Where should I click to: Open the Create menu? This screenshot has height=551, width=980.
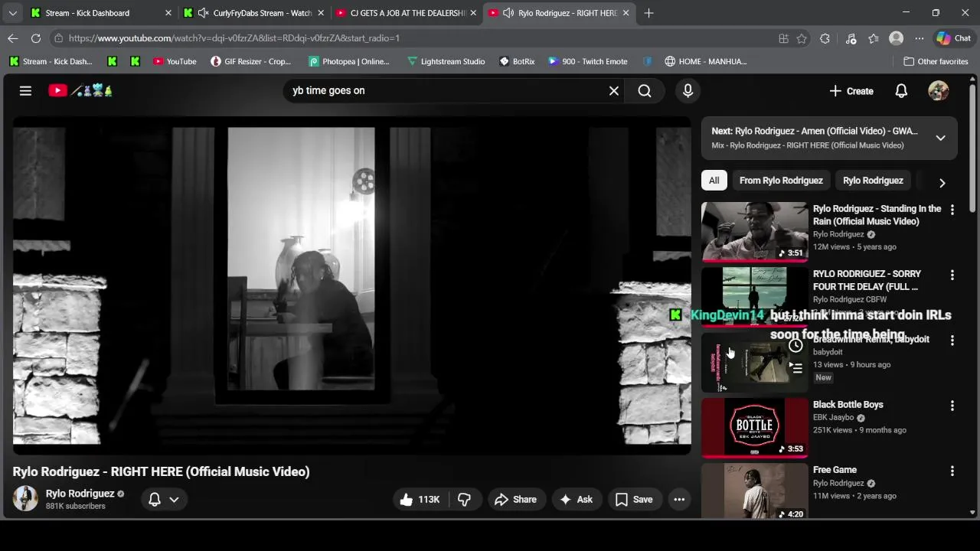[851, 90]
